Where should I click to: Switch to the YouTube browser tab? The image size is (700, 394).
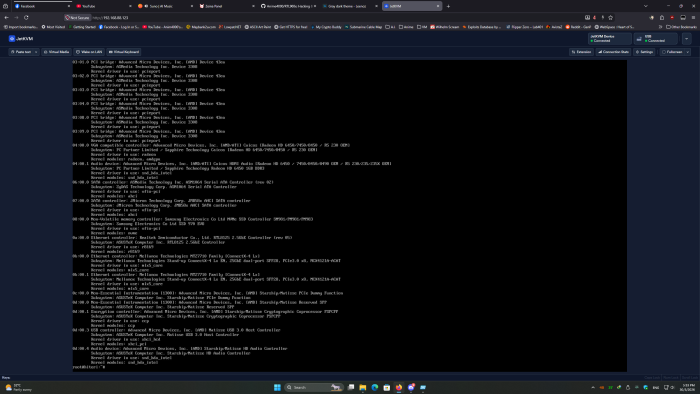pos(103,6)
